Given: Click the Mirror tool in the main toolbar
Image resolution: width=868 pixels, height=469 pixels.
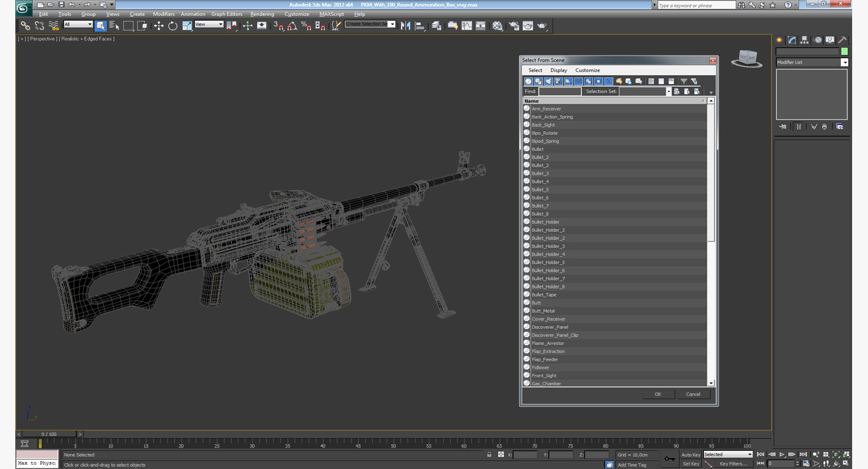Looking at the screenshot, I should [x=405, y=26].
